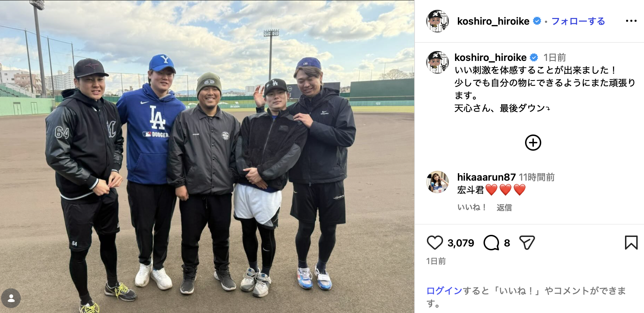Open koshiro_hiroike username in header

coord(493,21)
